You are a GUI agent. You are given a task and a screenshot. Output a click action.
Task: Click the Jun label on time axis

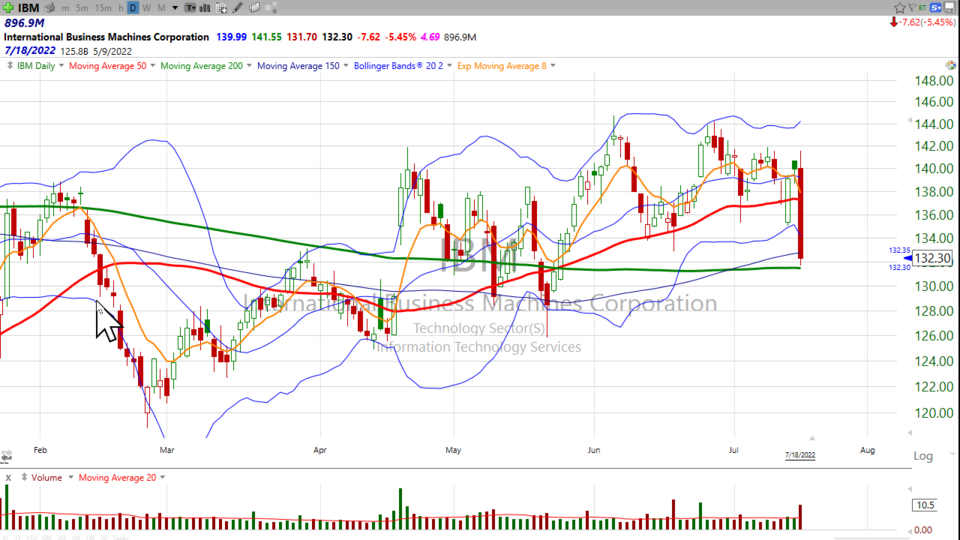coord(593,450)
